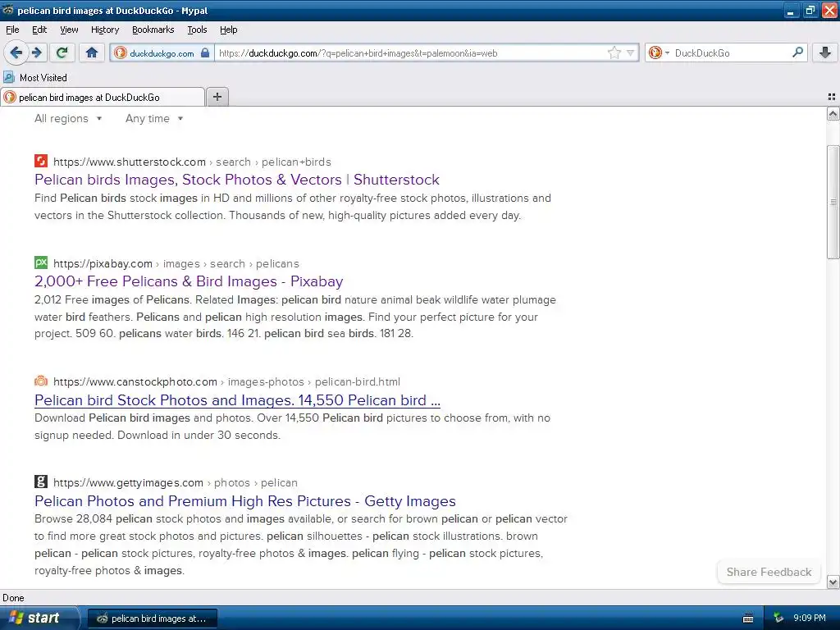This screenshot has height=630, width=840.
Task: Open the Shutterstock Pelican birds result
Action: (x=237, y=180)
